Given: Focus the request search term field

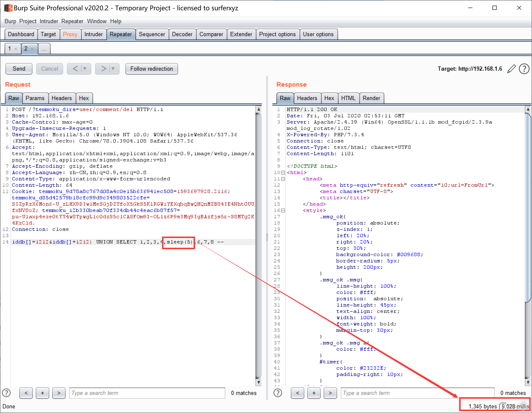Looking at the screenshot, I should (x=147, y=393).
